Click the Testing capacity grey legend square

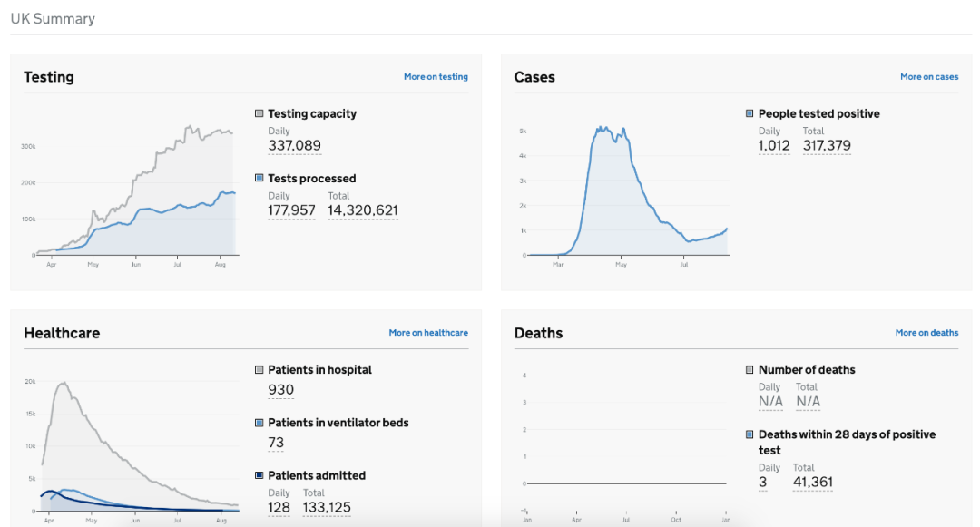259,113
